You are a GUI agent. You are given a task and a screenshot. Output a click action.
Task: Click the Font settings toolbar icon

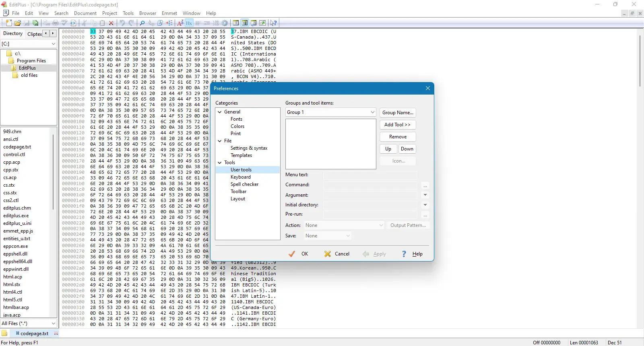point(180,23)
